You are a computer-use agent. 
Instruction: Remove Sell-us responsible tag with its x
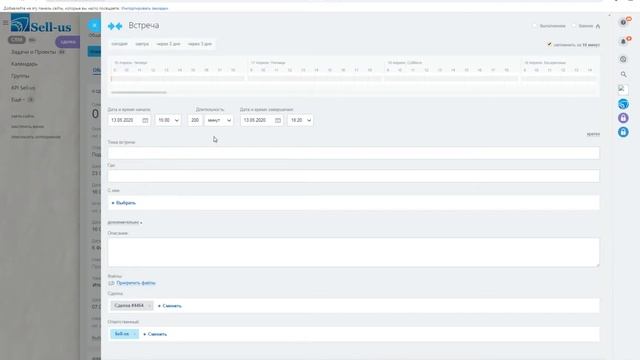click(134, 334)
